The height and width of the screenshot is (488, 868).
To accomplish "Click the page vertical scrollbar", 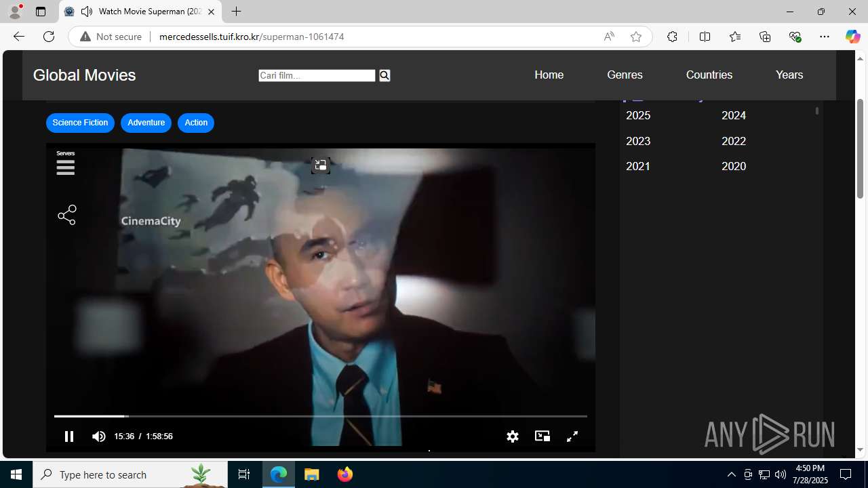I will coord(860,149).
